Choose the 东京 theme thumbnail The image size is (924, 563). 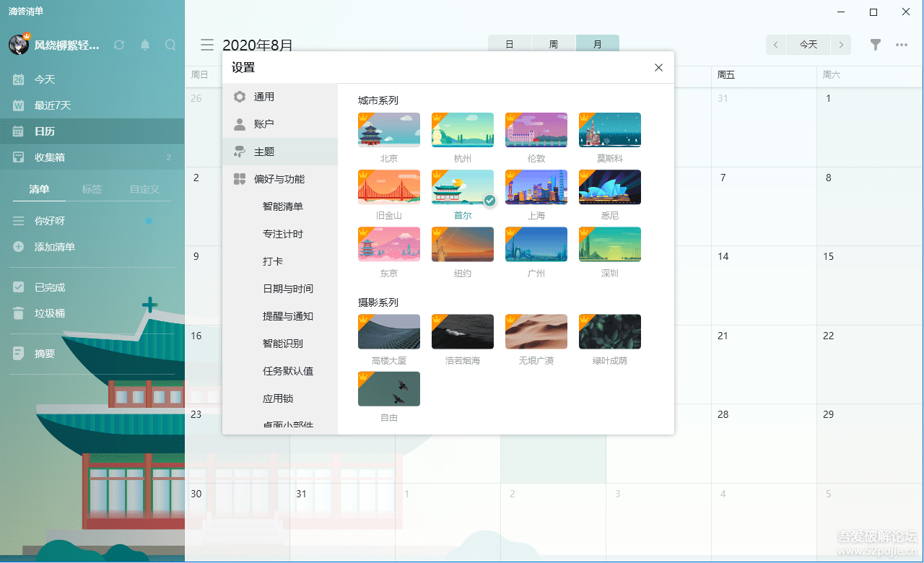click(389, 245)
